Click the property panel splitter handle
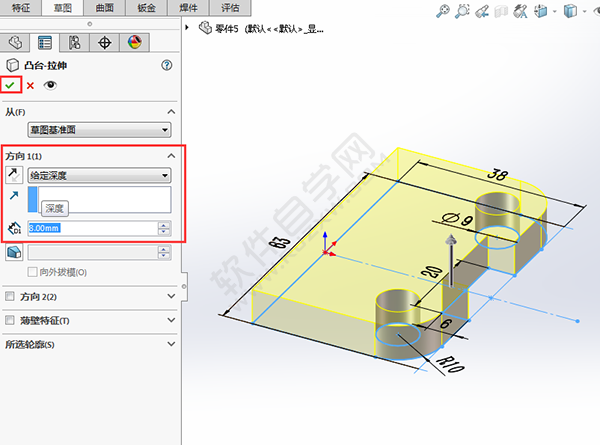The width and height of the screenshot is (600, 445). (184, 286)
